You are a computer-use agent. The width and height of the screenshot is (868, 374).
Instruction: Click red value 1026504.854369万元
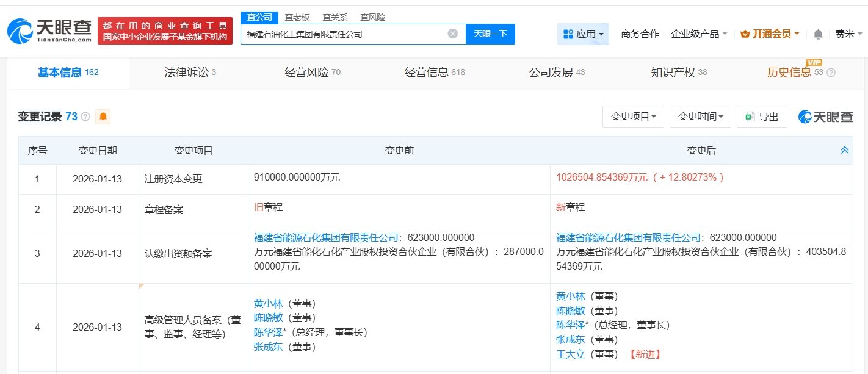tap(602, 178)
